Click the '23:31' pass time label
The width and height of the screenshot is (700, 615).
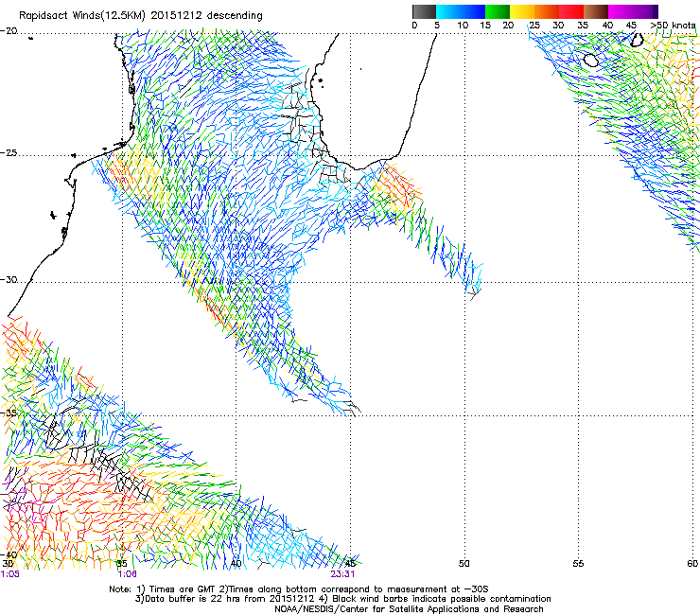(342, 574)
